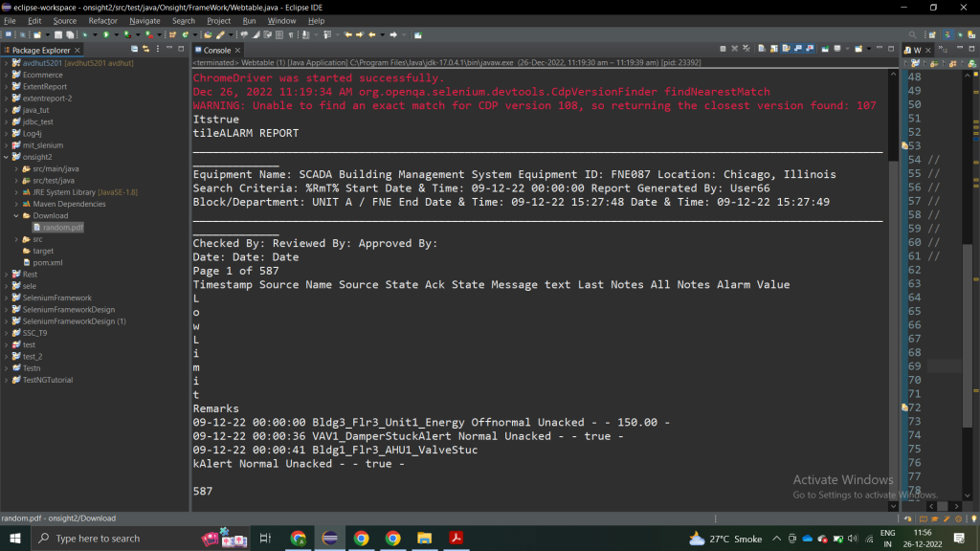980x551 pixels.
Task: Open the Refactor menu
Action: tap(102, 21)
